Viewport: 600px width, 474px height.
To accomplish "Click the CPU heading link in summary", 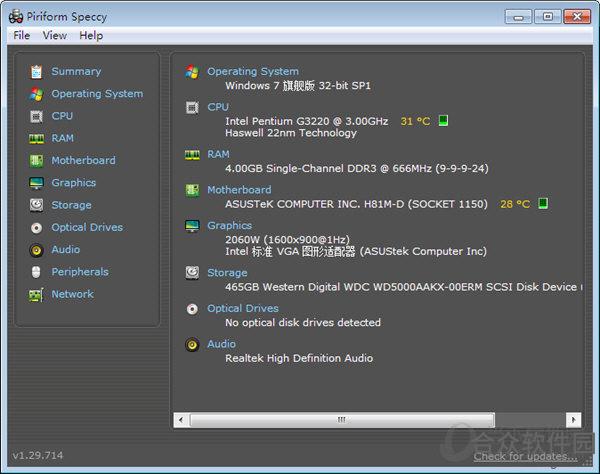I will coord(218,107).
